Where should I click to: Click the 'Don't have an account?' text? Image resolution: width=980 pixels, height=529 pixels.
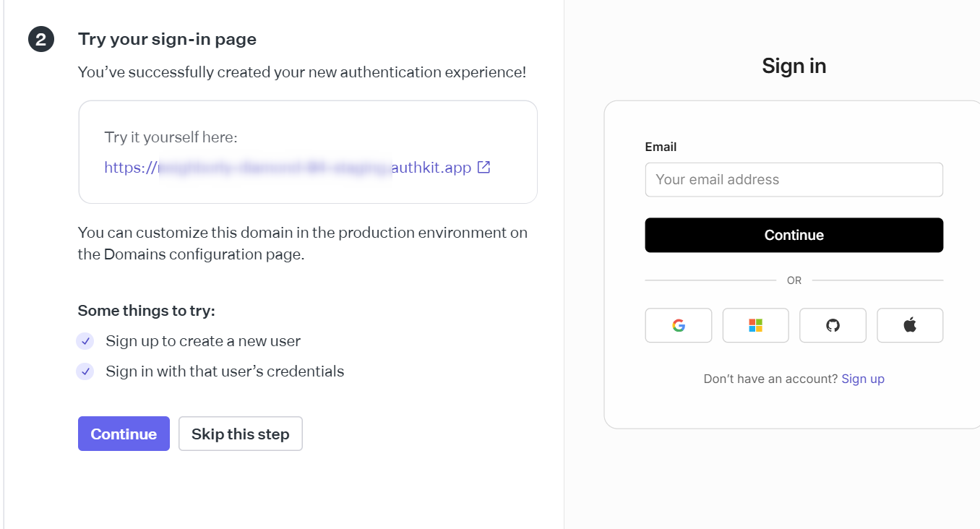(x=770, y=379)
